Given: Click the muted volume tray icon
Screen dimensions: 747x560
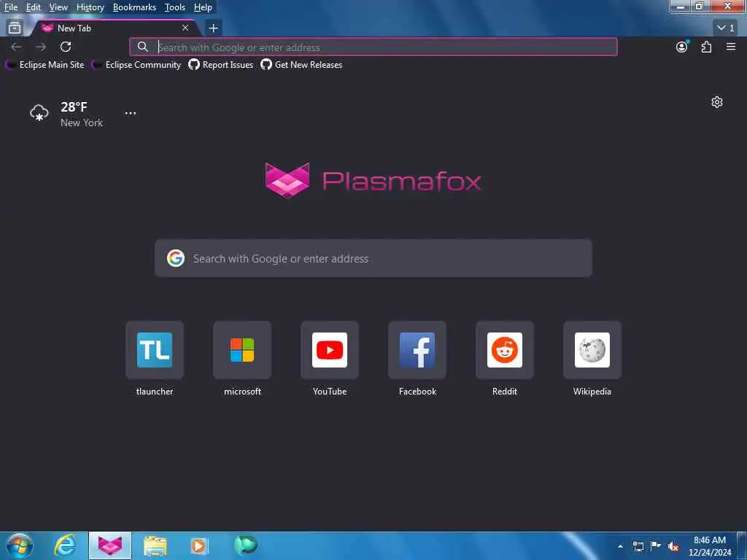Looking at the screenshot, I should click(x=673, y=547).
